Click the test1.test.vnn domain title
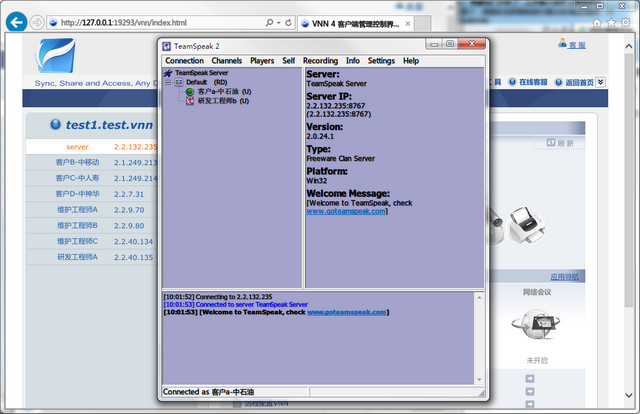 pos(109,125)
